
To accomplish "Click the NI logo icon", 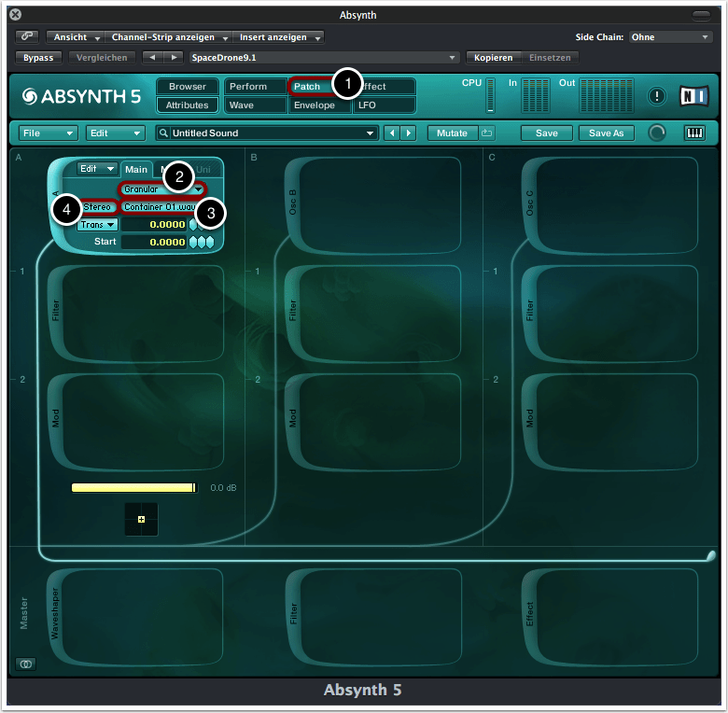I will [694, 96].
